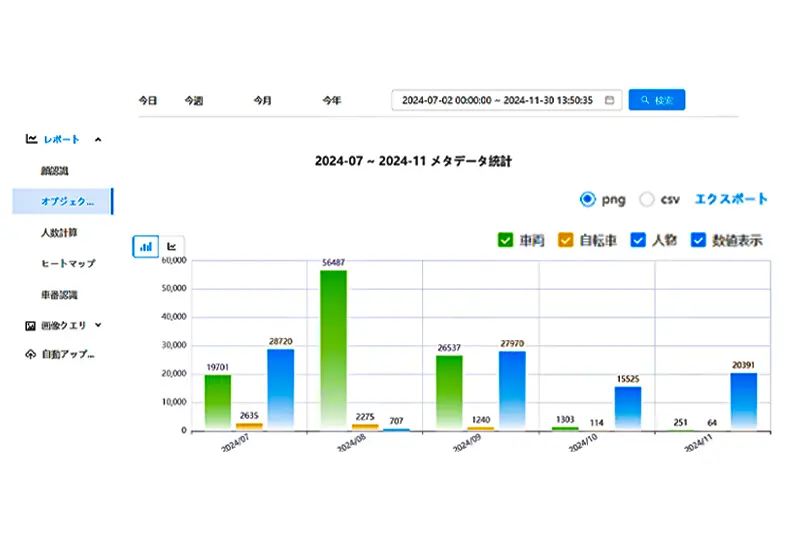Click the date range input field
Image resolution: width=800 pixels, height=540 pixels.
[500, 100]
